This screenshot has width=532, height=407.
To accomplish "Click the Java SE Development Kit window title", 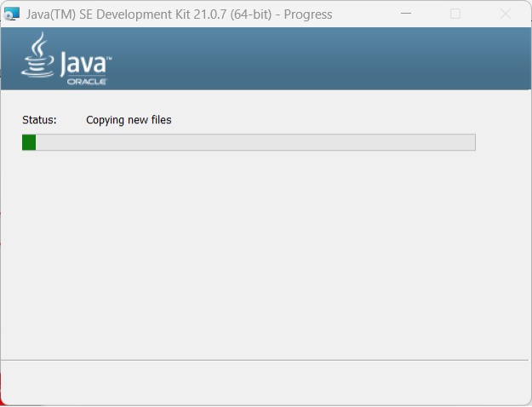I will coord(179,14).
